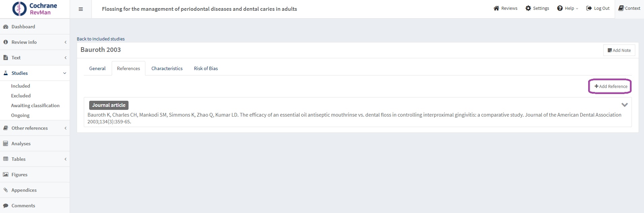Switch to the Characteristics tab
Image resolution: width=644 pixels, height=213 pixels.
[167, 68]
